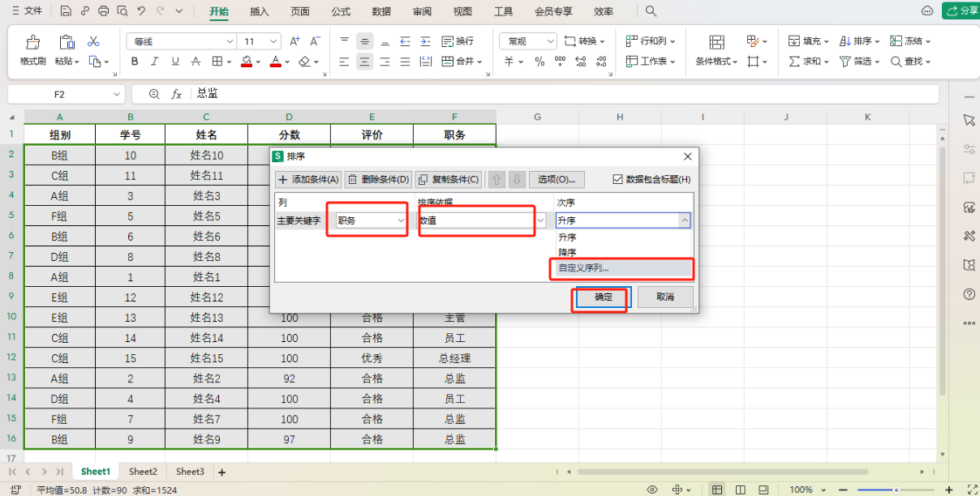Image resolution: width=980 pixels, height=496 pixels.
Task: Toggle Italic formatting
Action: coord(155,62)
